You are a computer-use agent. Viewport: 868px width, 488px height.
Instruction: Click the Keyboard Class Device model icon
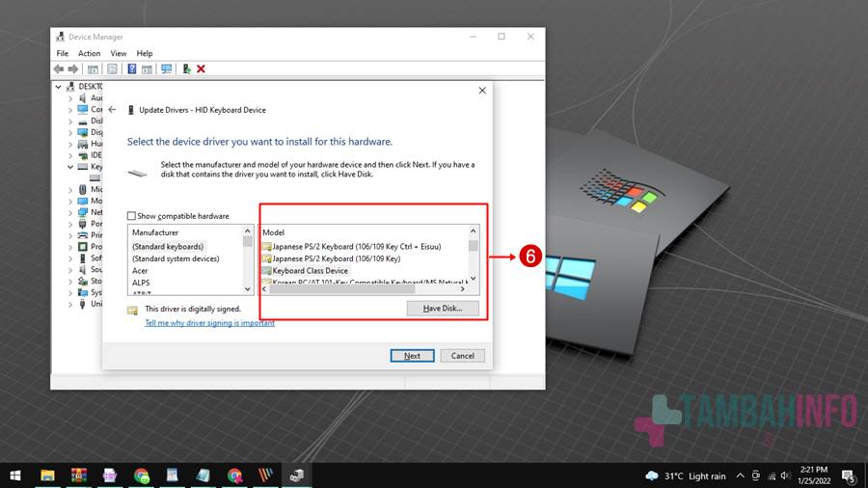[267, 271]
